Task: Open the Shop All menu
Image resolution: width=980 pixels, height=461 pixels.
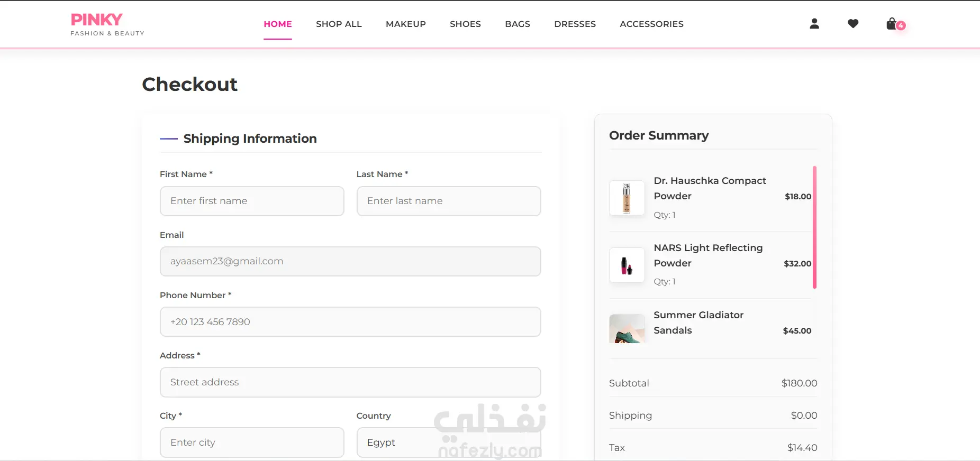Action: [x=339, y=24]
